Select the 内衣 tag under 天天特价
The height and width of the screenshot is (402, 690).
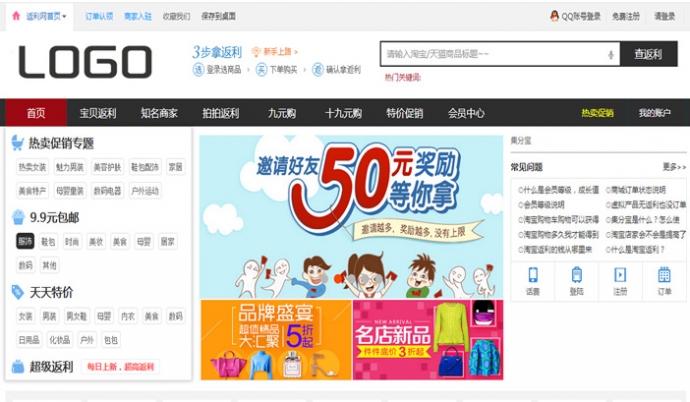click(128, 316)
